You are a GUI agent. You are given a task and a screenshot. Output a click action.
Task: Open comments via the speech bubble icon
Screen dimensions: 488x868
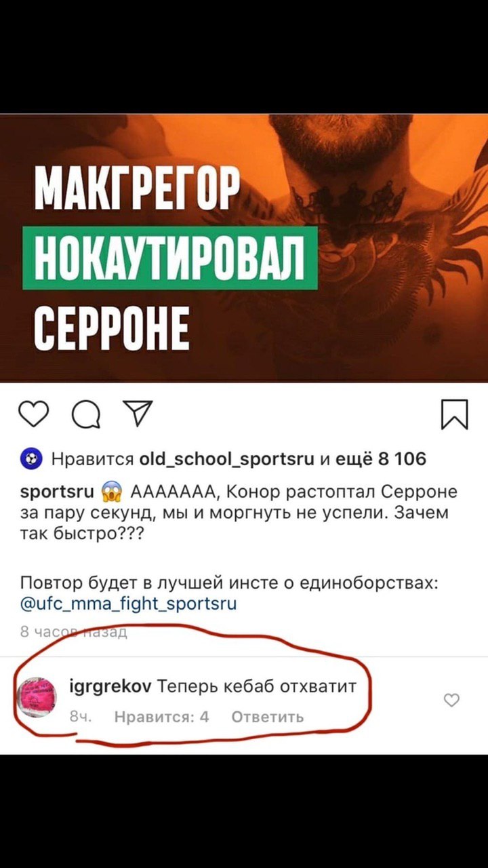click(x=85, y=414)
